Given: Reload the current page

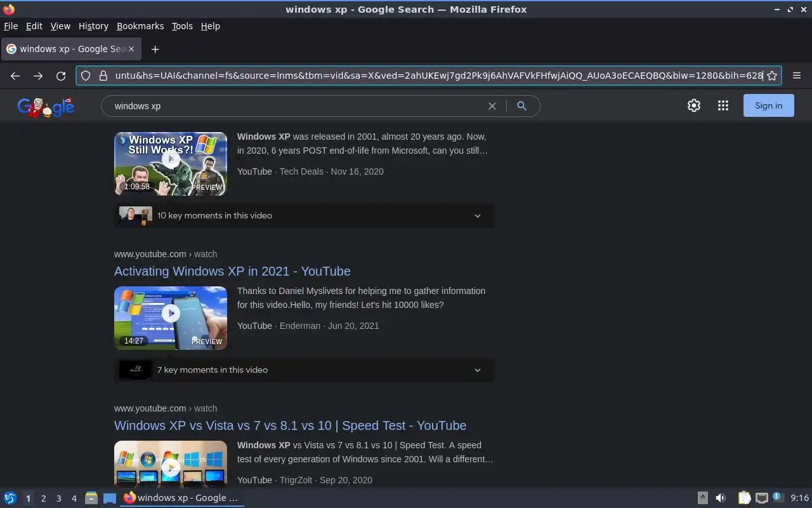Looking at the screenshot, I should click(x=61, y=76).
